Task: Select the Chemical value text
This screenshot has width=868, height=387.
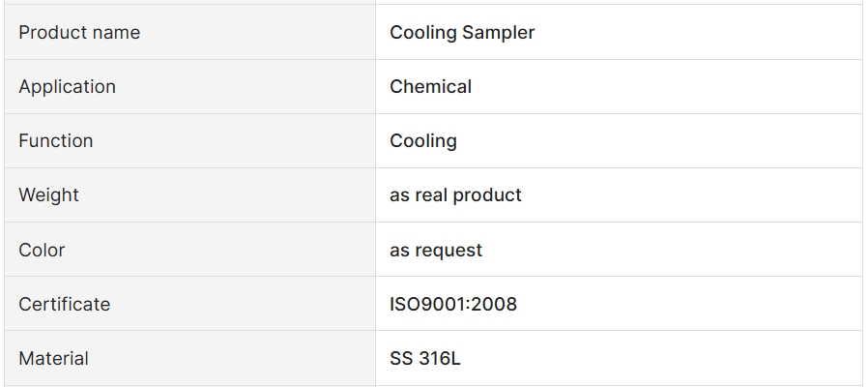Action: click(430, 86)
